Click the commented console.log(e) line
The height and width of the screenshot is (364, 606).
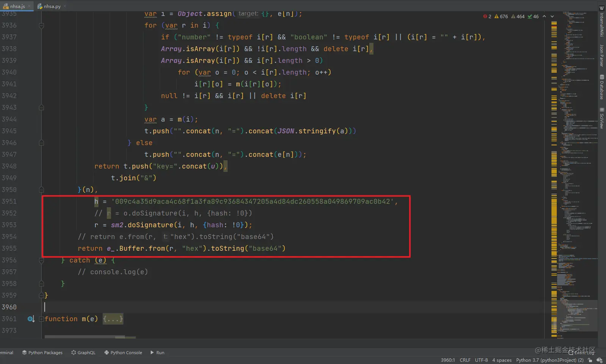coord(113,272)
